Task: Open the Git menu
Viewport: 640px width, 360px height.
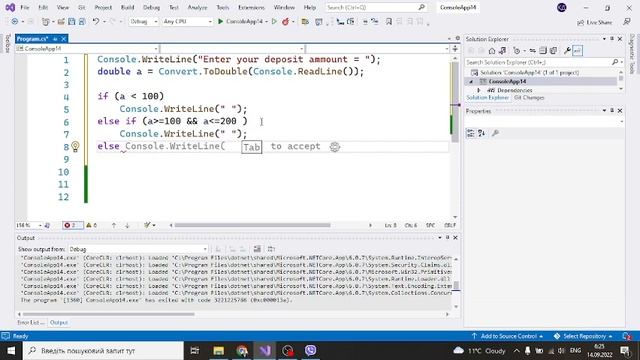Action: pyautogui.click(x=82, y=7)
